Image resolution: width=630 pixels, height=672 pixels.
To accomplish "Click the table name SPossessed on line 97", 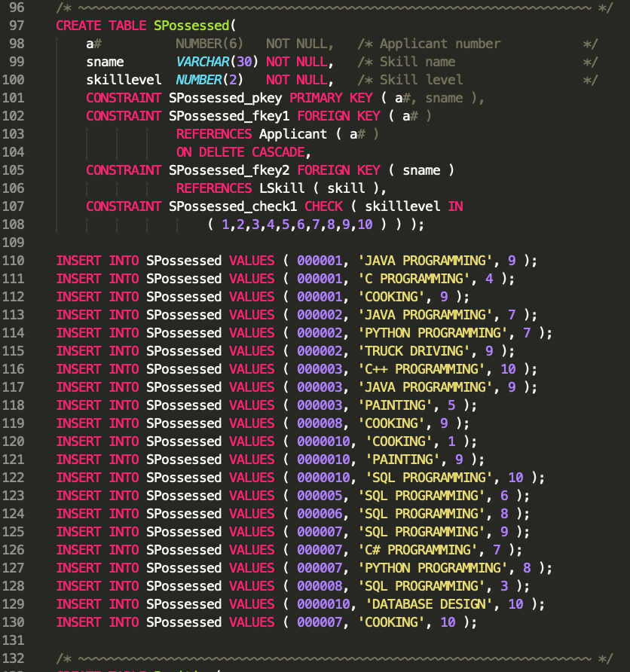I will pyautogui.click(x=191, y=26).
